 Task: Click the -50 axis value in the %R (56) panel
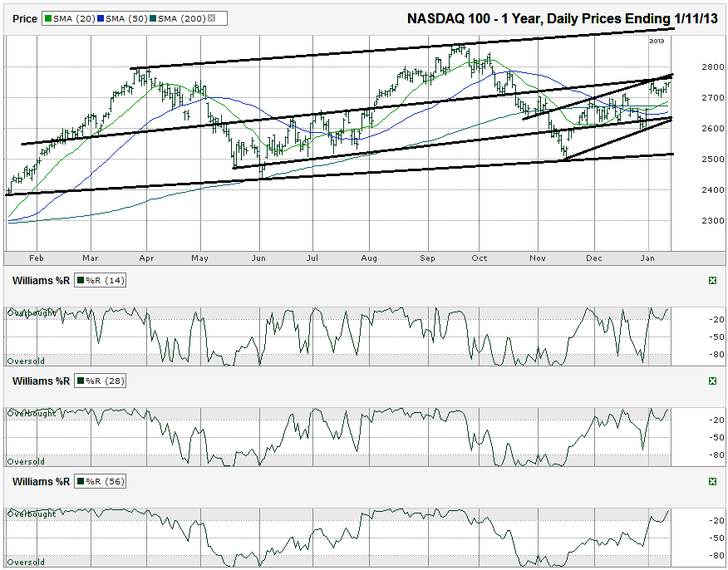[x=717, y=538]
